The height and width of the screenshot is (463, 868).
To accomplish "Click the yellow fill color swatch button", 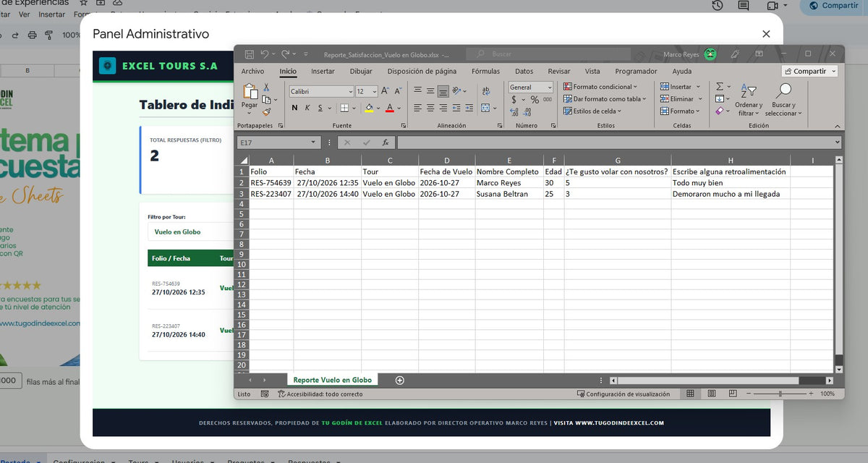I will coord(369,108).
